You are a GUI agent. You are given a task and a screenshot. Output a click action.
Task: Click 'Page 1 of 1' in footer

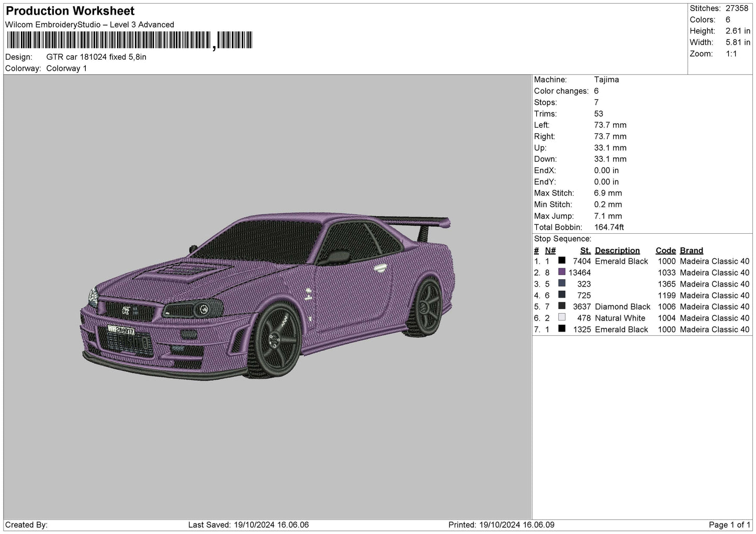(x=730, y=525)
